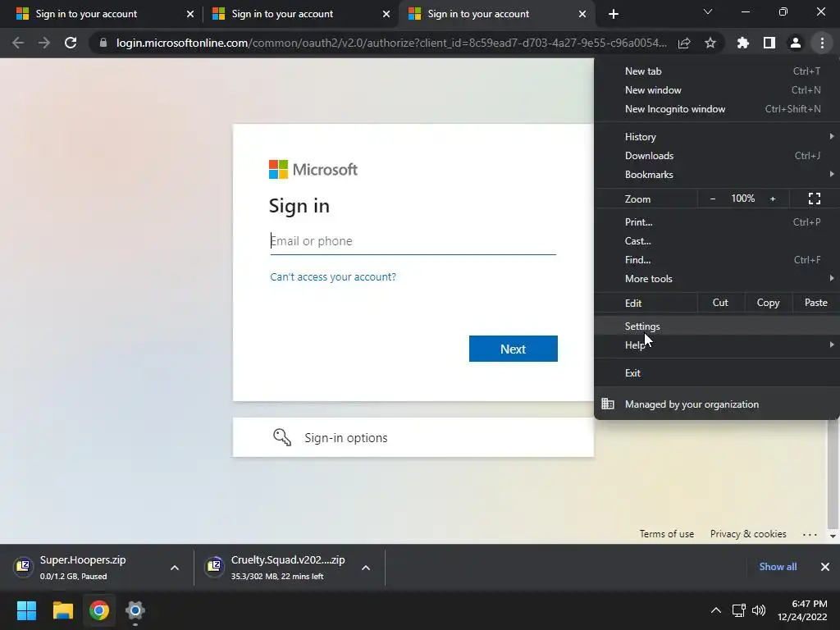Click the address bar URL text
This screenshot has height=630, width=840.
click(x=391, y=43)
